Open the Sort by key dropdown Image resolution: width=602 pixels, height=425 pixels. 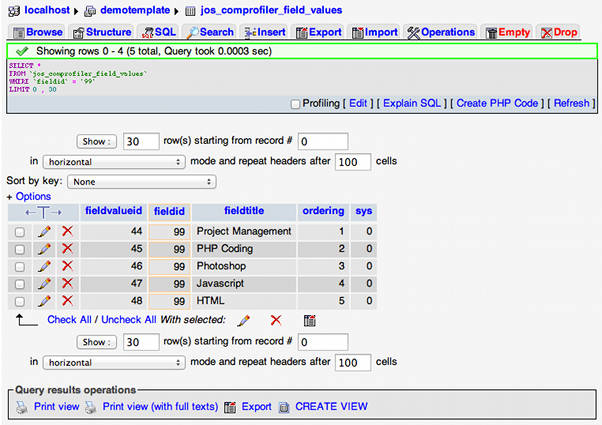click(141, 182)
